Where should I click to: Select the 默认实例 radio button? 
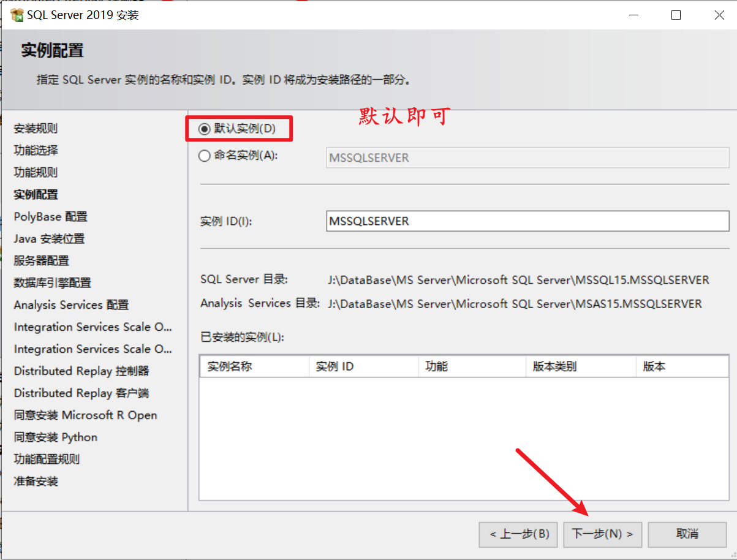205,129
